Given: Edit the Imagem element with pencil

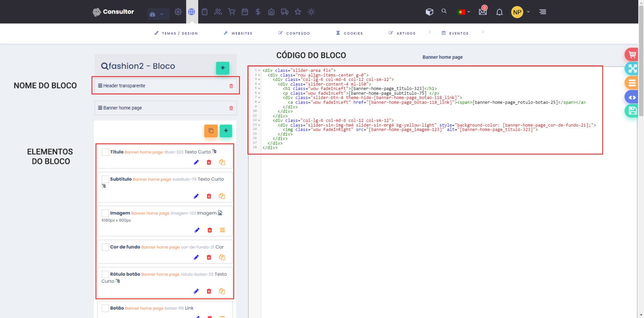Looking at the screenshot, I should [x=197, y=230].
